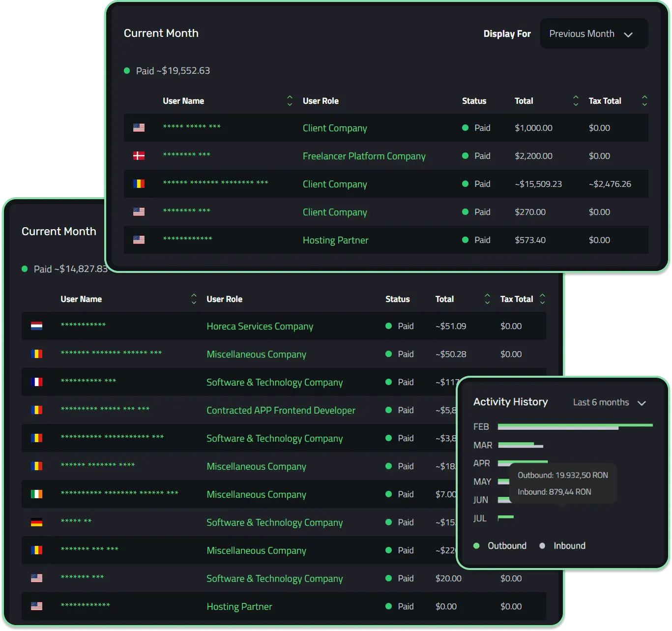672x631 pixels.
Task: Open Software & Technology Company in $20.00 row
Action: (274, 578)
